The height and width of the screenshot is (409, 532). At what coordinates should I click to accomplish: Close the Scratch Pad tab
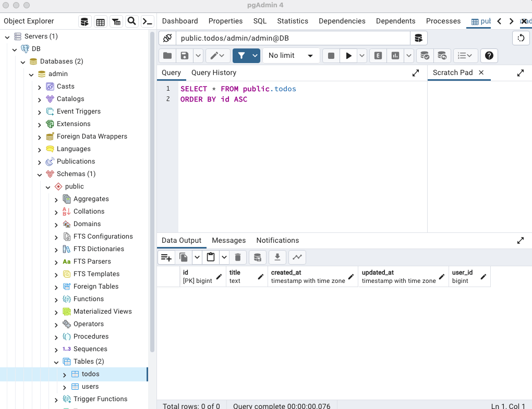click(x=481, y=72)
